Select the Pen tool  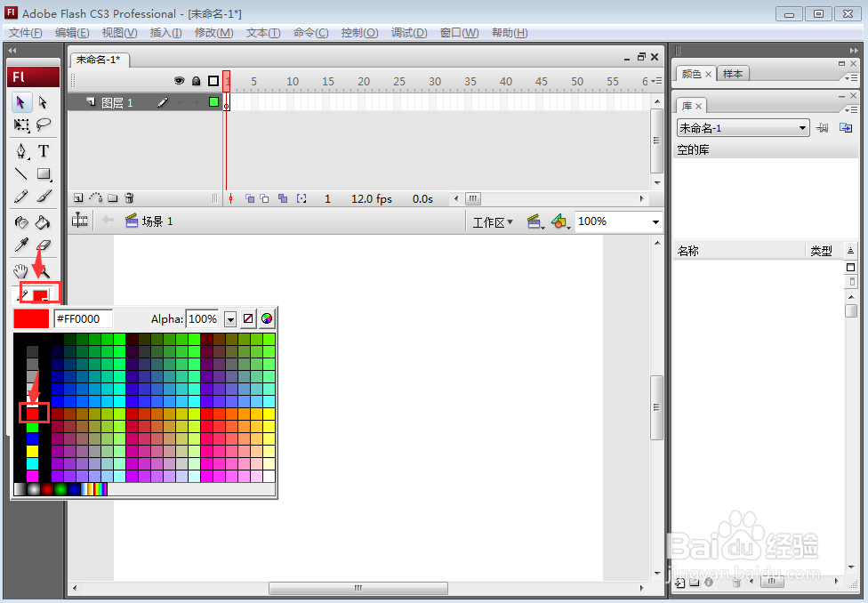tap(21, 150)
